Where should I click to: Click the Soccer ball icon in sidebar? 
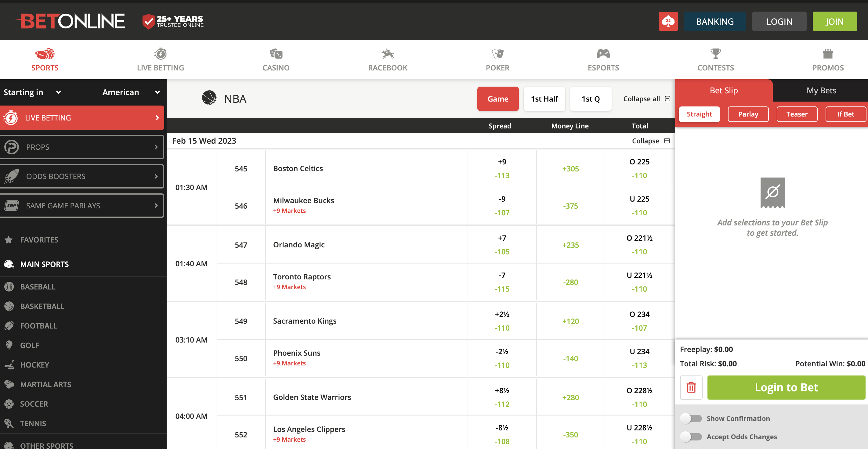pyautogui.click(x=9, y=404)
